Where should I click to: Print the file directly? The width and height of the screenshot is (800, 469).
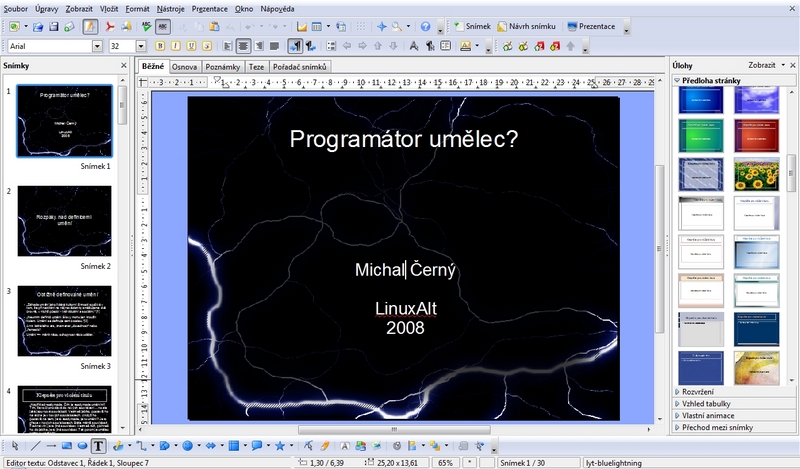pos(126,27)
